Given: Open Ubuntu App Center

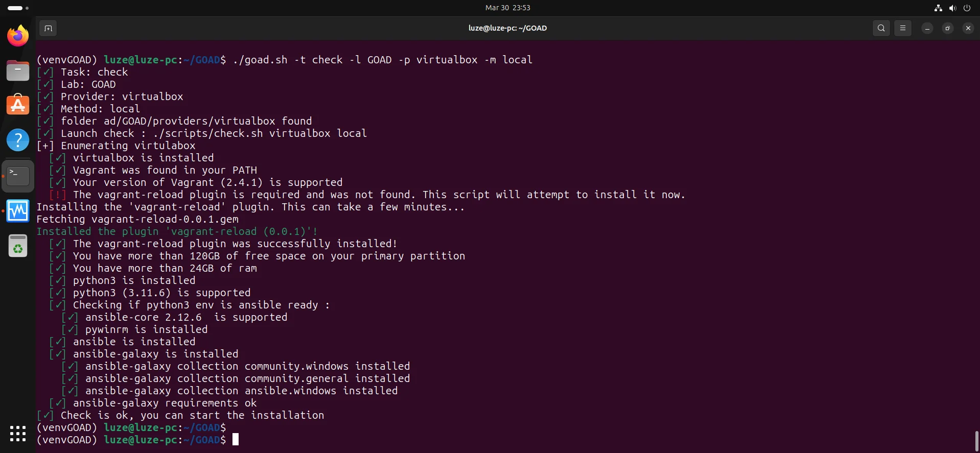Looking at the screenshot, I should click(x=18, y=105).
